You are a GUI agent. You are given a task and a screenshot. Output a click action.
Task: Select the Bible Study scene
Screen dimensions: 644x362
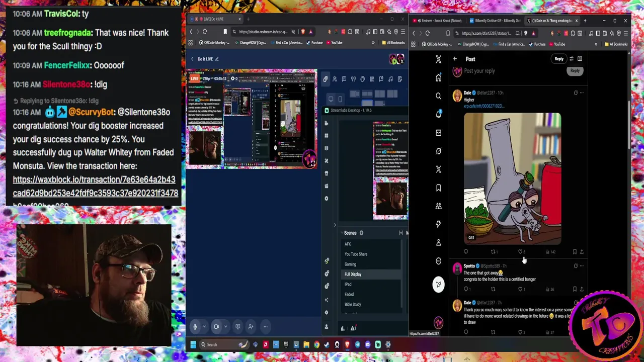coord(353,304)
